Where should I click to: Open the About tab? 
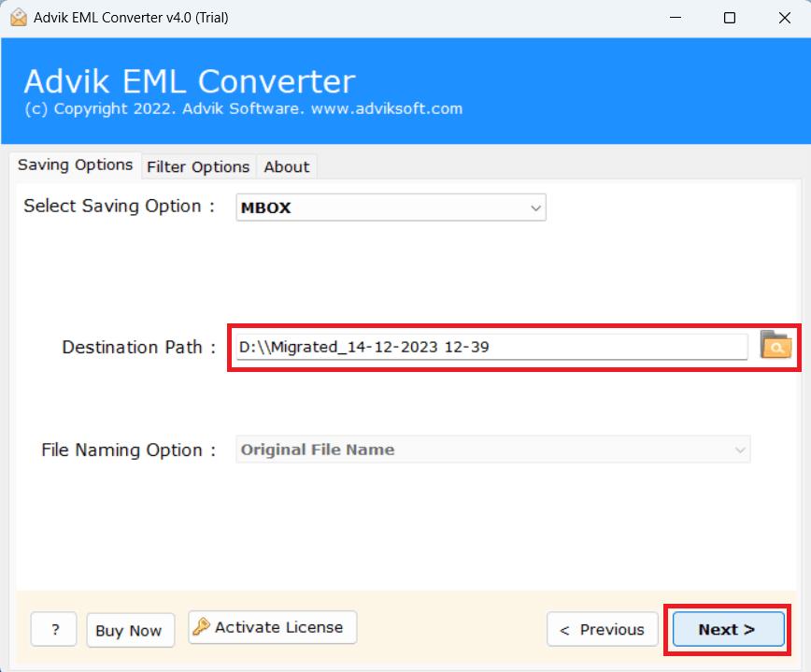click(x=287, y=167)
